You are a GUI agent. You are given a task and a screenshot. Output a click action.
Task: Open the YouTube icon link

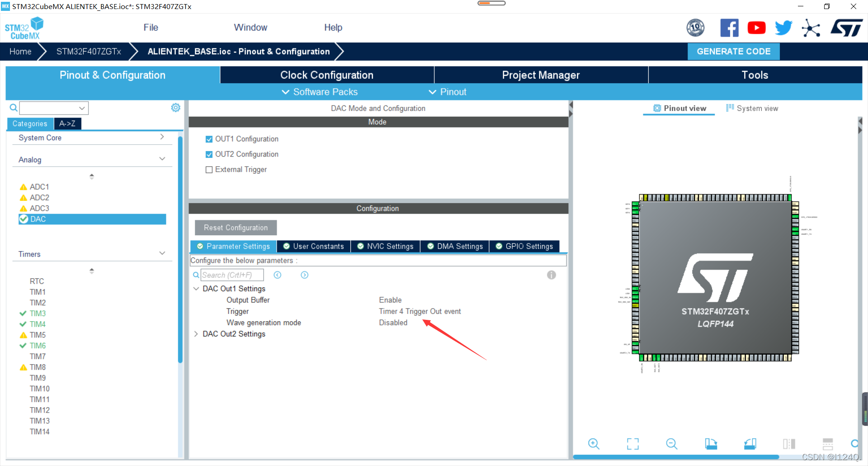click(x=756, y=28)
